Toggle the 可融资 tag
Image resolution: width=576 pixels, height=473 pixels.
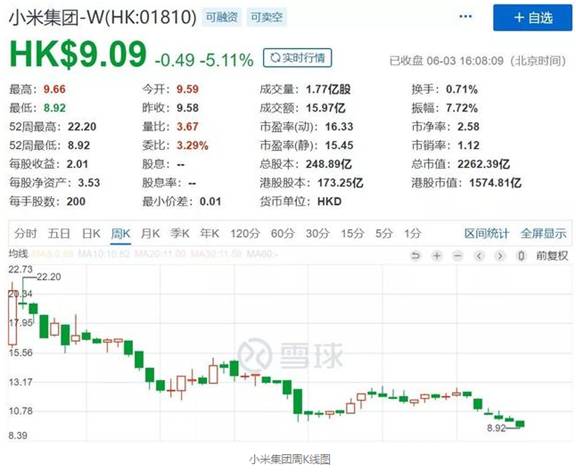pyautogui.click(x=222, y=17)
